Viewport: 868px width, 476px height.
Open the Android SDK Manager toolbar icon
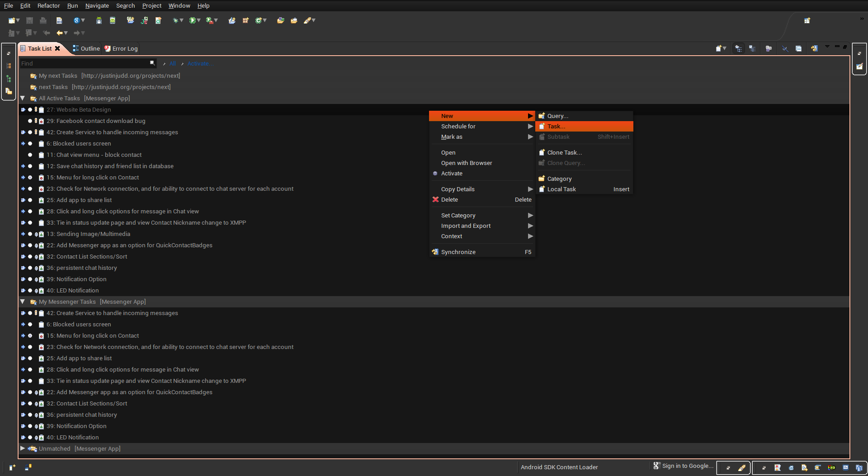coord(99,20)
